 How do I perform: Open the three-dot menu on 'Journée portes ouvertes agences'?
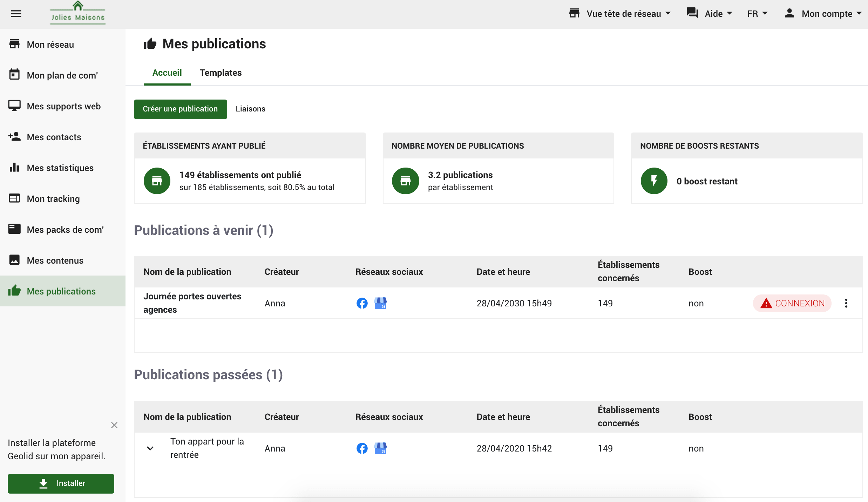[x=847, y=303]
